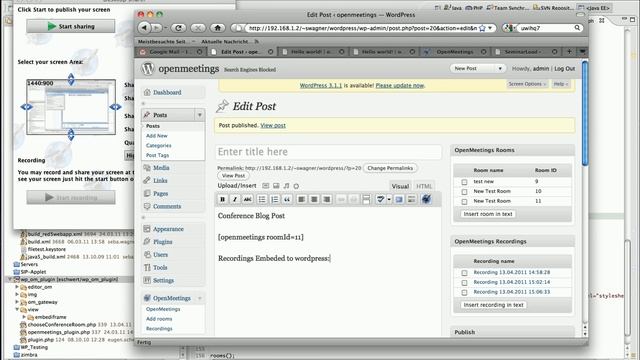
Task: Click the page vertical scrollbar thumb
Action: 585,113
